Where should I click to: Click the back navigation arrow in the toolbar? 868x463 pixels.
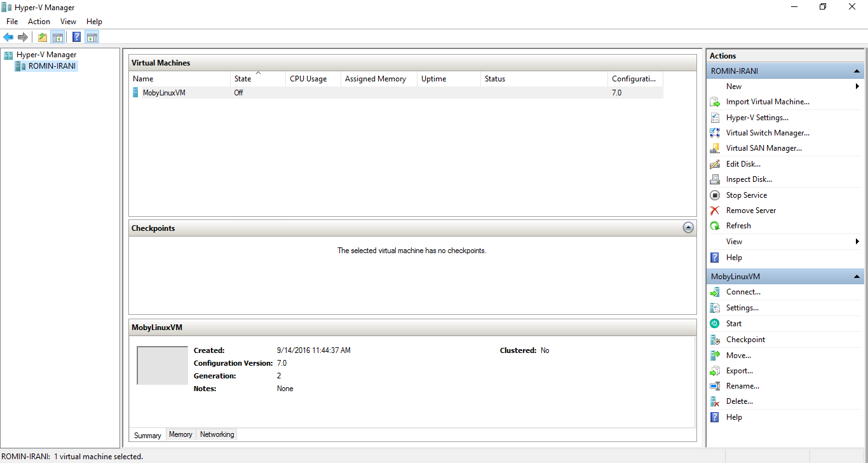click(x=8, y=36)
